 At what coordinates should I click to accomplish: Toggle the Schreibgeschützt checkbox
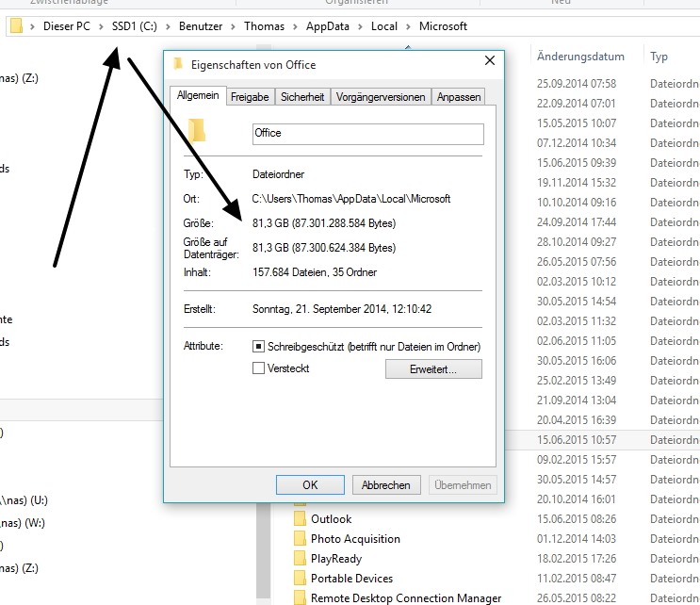[x=259, y=347]
